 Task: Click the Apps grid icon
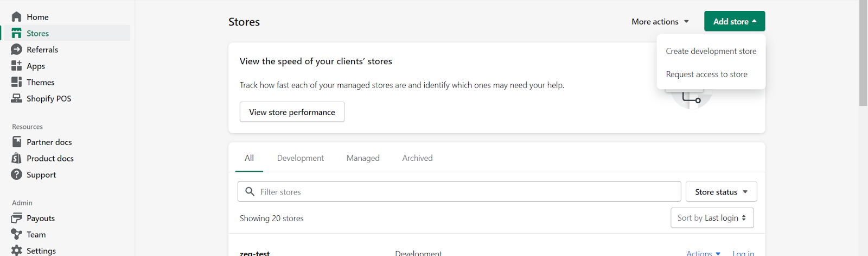16,66
